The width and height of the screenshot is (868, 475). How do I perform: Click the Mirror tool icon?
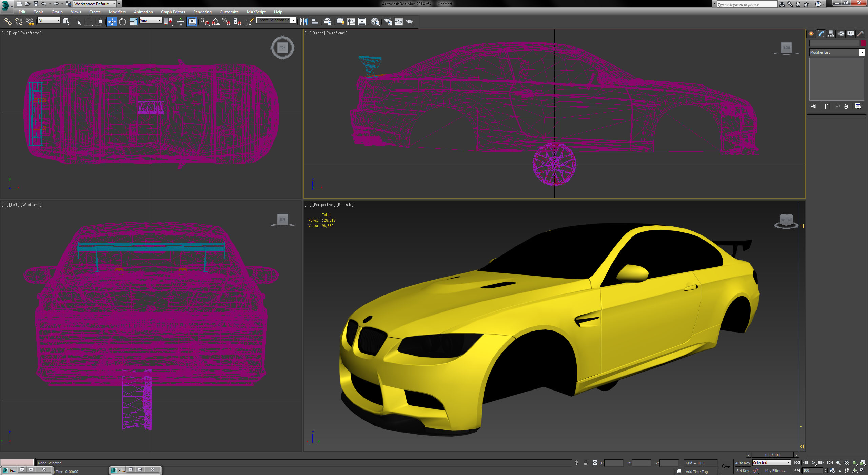click(303, 22)
